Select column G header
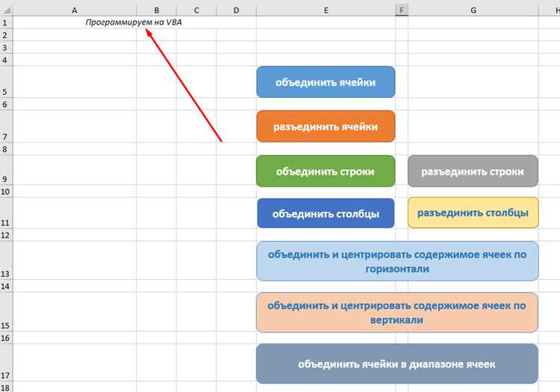The height and width of the screenshot is (392, 560). [473, 10]
